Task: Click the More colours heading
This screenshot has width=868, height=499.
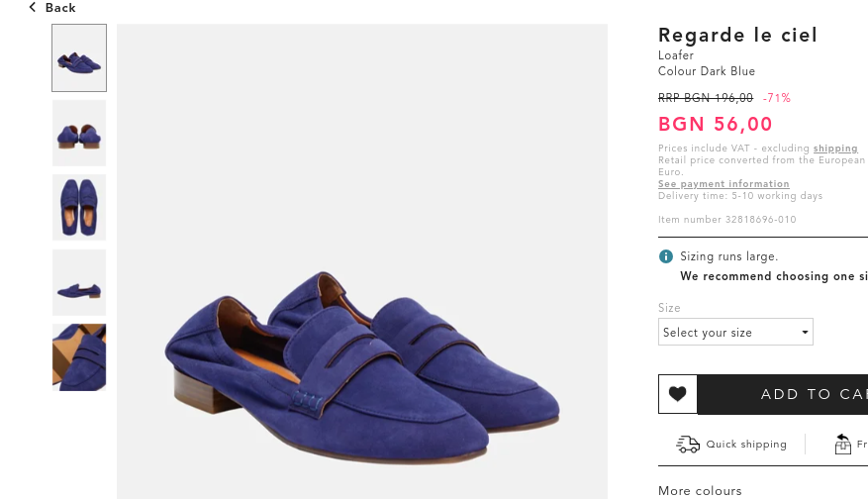Action: click(700, 491)
